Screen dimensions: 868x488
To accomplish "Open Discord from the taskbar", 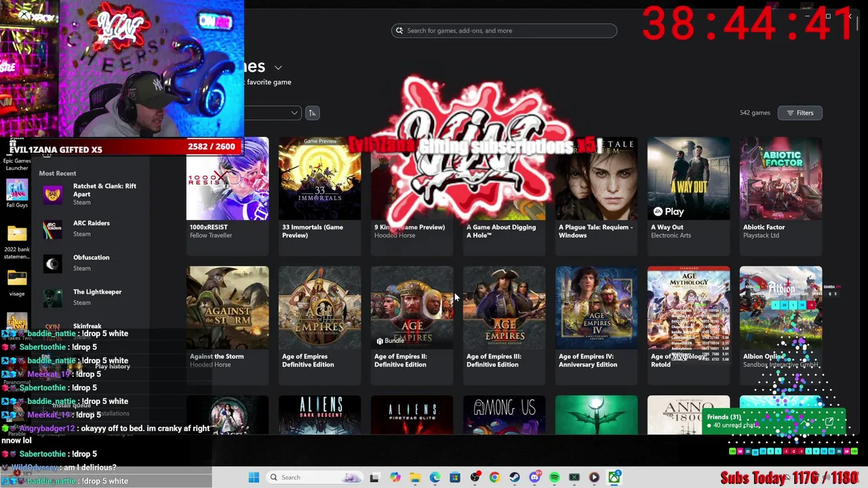I will [534, 477].
